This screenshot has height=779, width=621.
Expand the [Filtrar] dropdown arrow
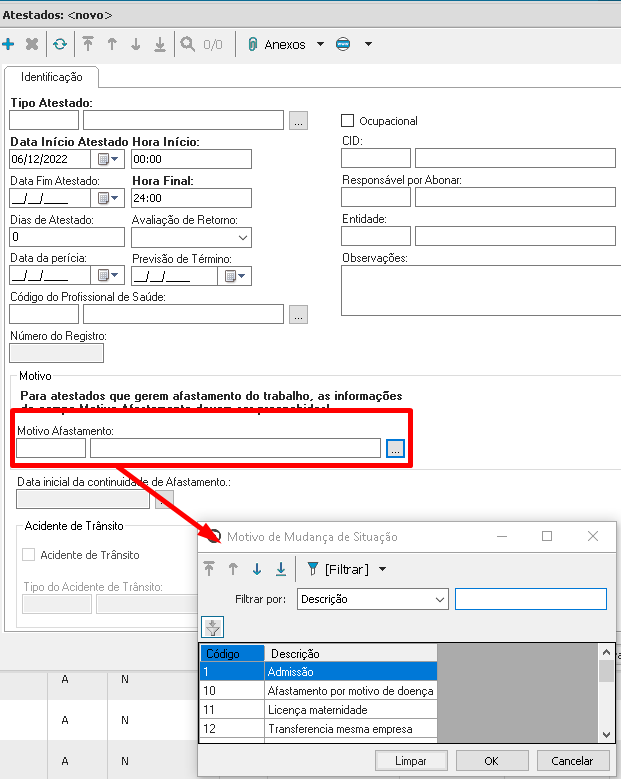[383, 569]
